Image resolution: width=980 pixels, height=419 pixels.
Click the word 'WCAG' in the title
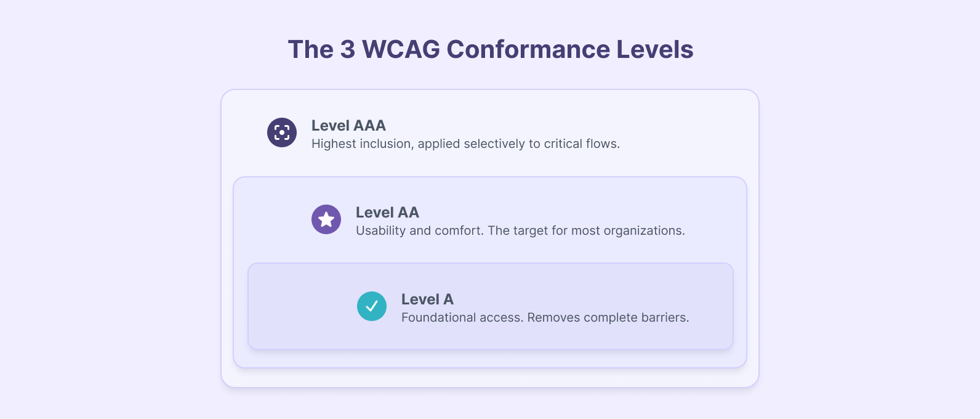click(x=401, y=49)
